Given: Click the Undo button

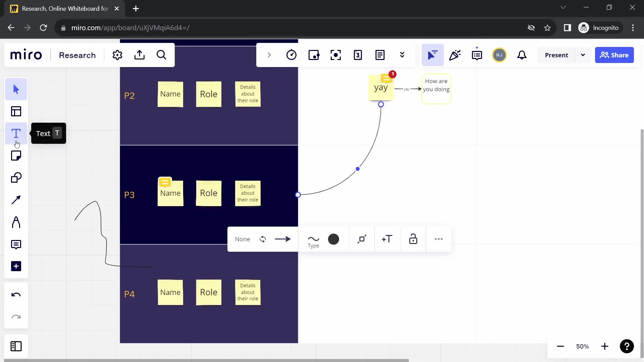Looking at the screenshot, I should tap(16, 295).
